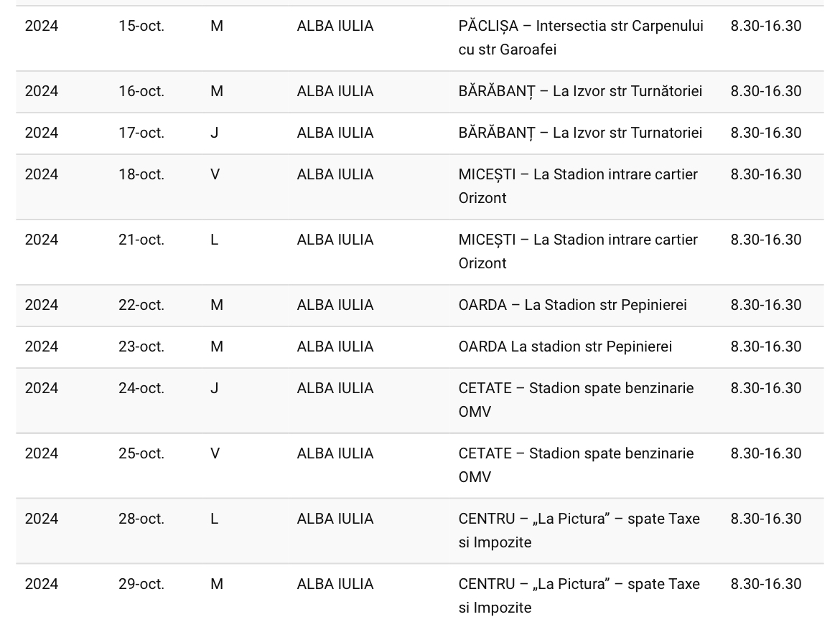Click the 23-oct. date cell

click(x=141, y=347)
